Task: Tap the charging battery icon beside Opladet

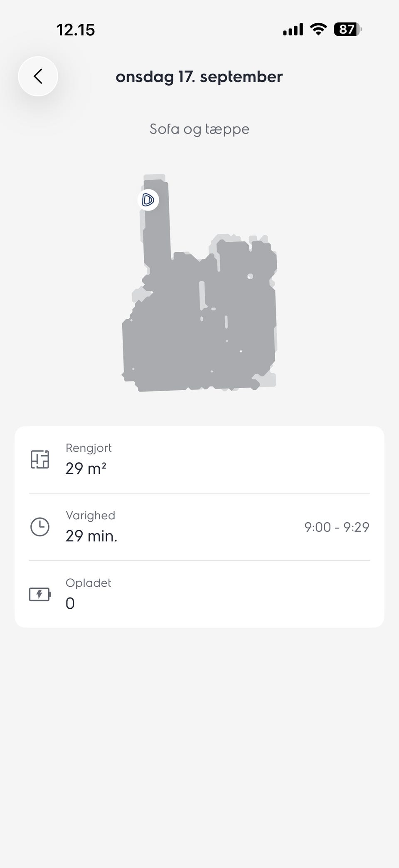Action: 40,594
